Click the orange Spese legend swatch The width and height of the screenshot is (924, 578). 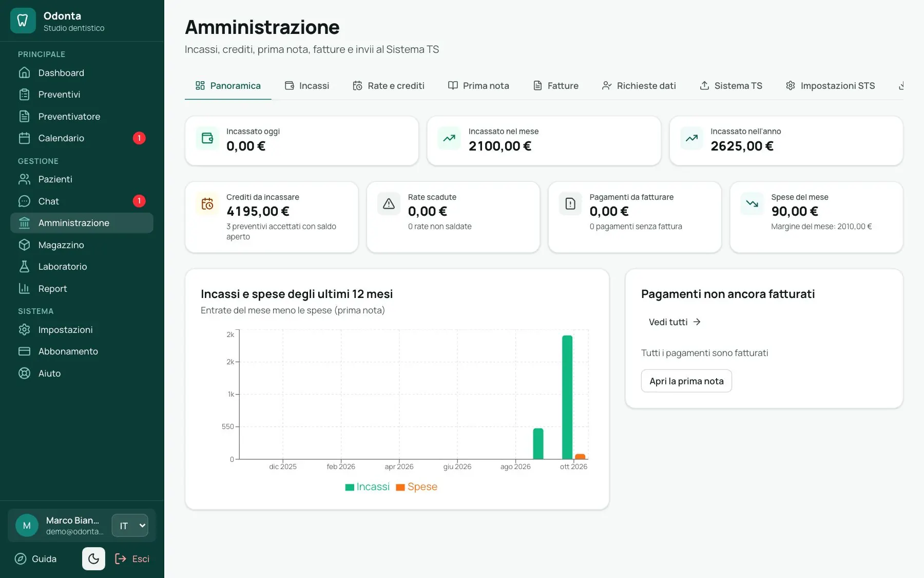(x=400, y=487)
